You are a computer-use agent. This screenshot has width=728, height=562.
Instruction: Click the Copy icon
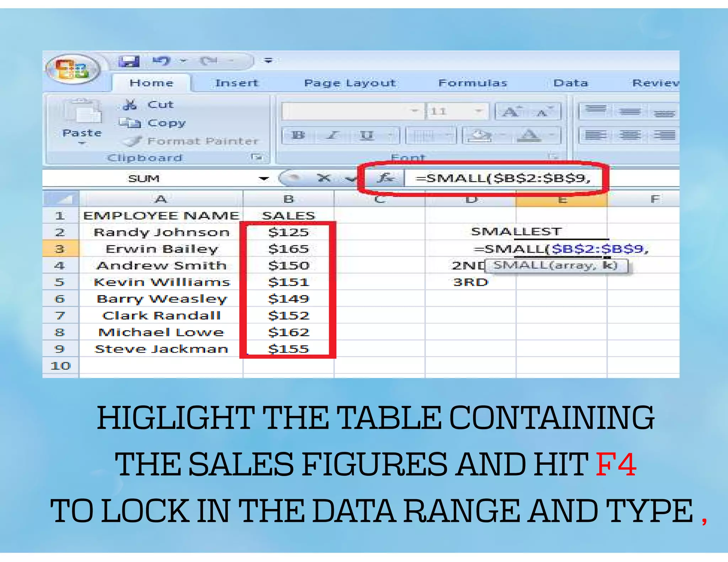click(x=129, y=123)
